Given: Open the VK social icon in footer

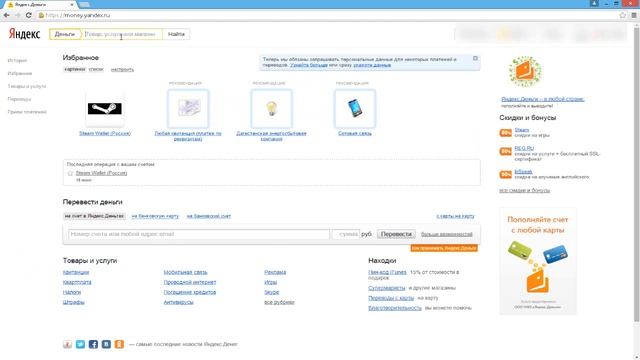Looking at the screenshot, I should tap(106, 344).
